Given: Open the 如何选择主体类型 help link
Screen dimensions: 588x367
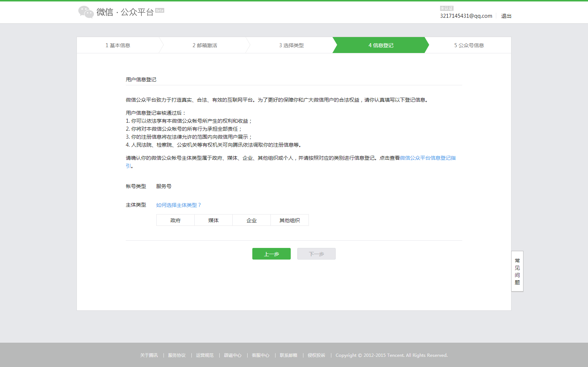Looking at the screenshot, I should pyautogui.click(x=178, y=205).
